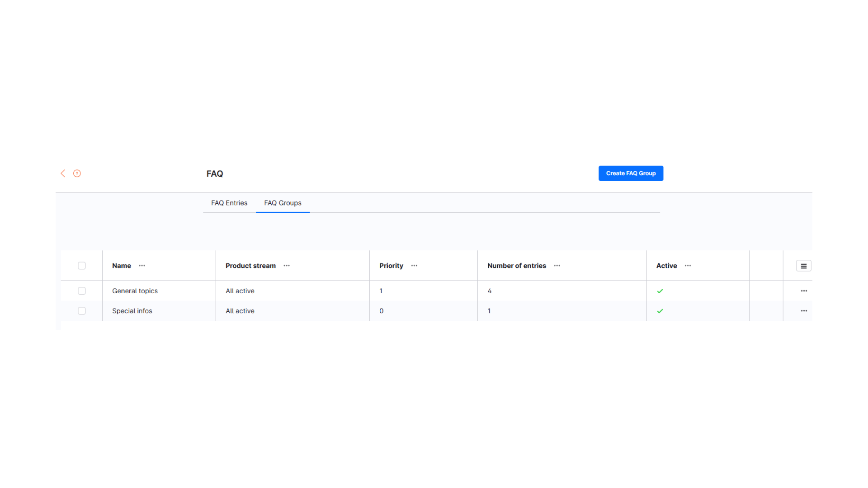Sort by the Product stream column header
The width and height of the screenshot is (868, 488).
tap(250, 266)
